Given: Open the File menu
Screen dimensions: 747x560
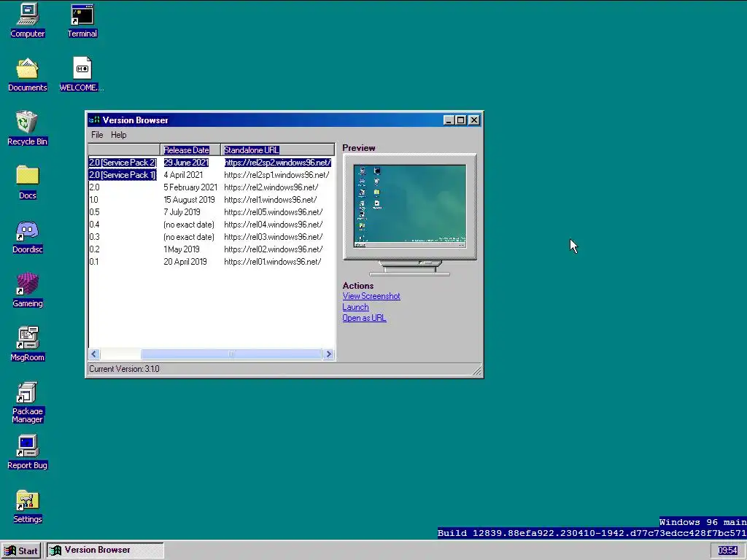Looking at the screenshot, I should (97, 135).
